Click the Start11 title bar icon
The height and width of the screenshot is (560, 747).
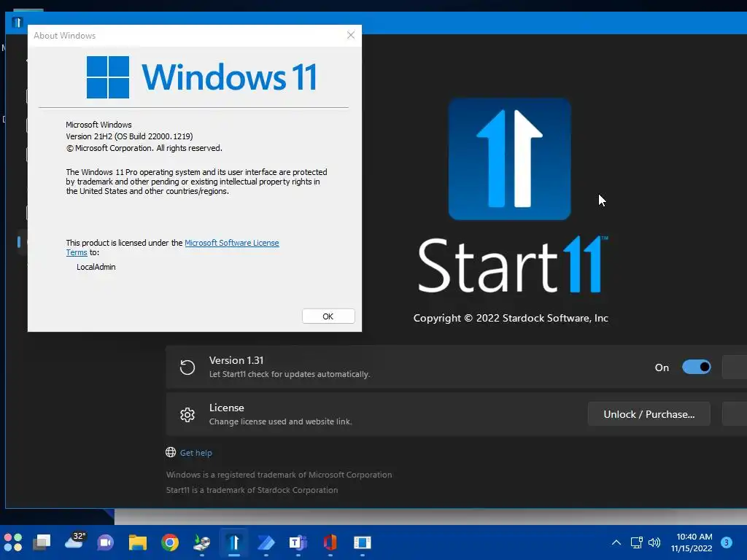coord(18,23)
